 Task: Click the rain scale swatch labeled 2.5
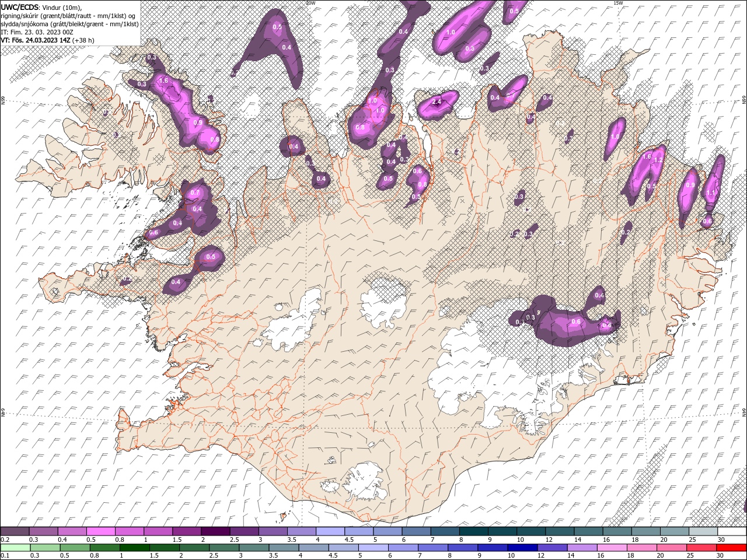(224, 548)
